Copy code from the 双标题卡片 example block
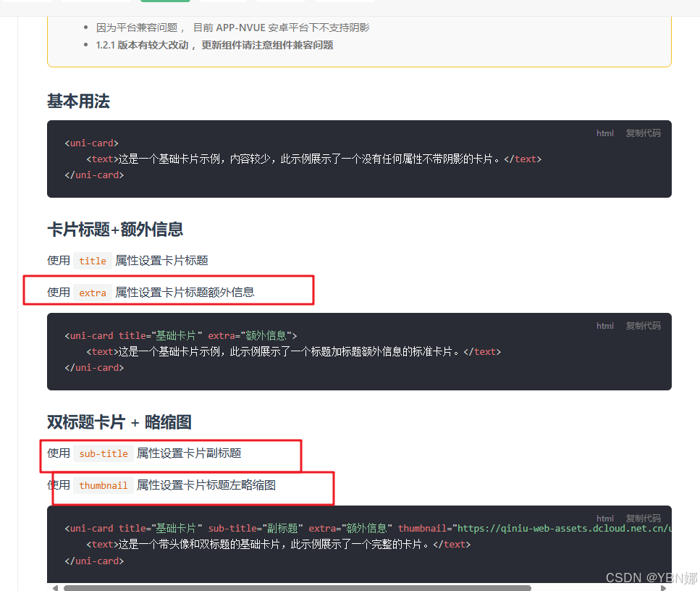The image size is (700, 591). 642,518
